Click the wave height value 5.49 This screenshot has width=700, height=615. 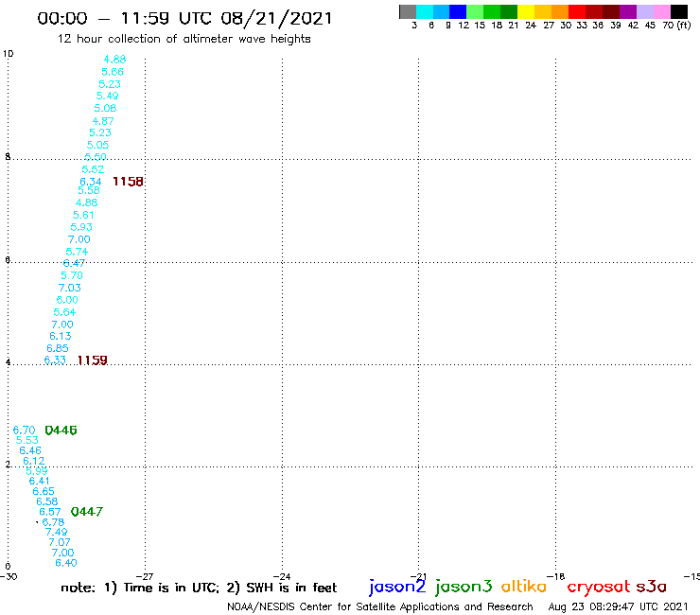click(108, 96)
